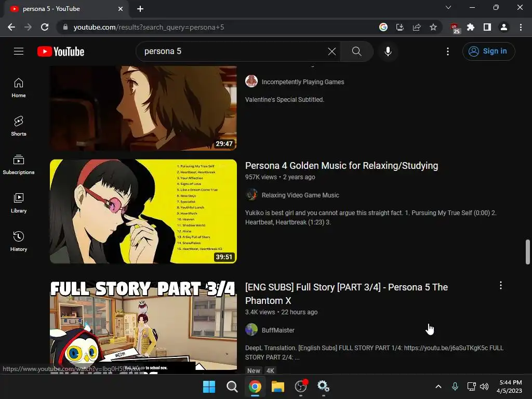The image size is (532, 399).
Task: Open the YouTube guide hamburger menu
Action: (19, 51)
